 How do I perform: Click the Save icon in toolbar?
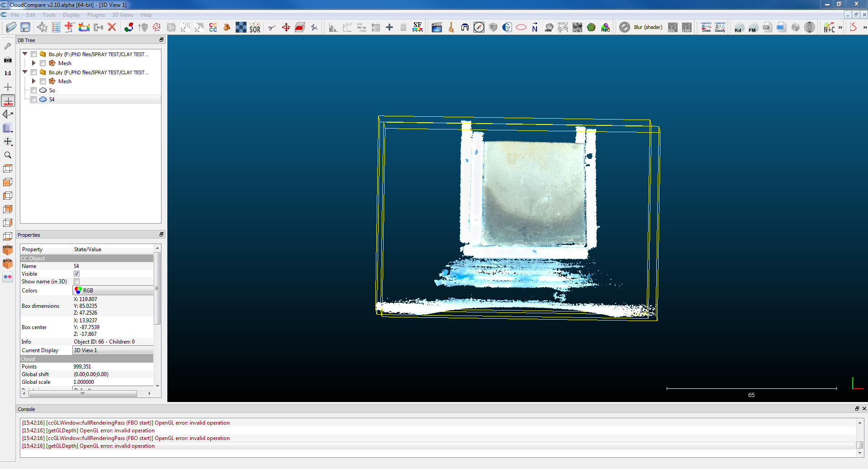(x=25, y=27)
